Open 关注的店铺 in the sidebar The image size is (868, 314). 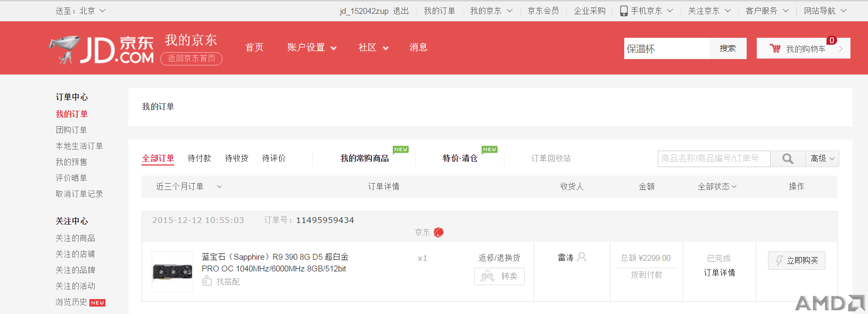tap(76, 254)
